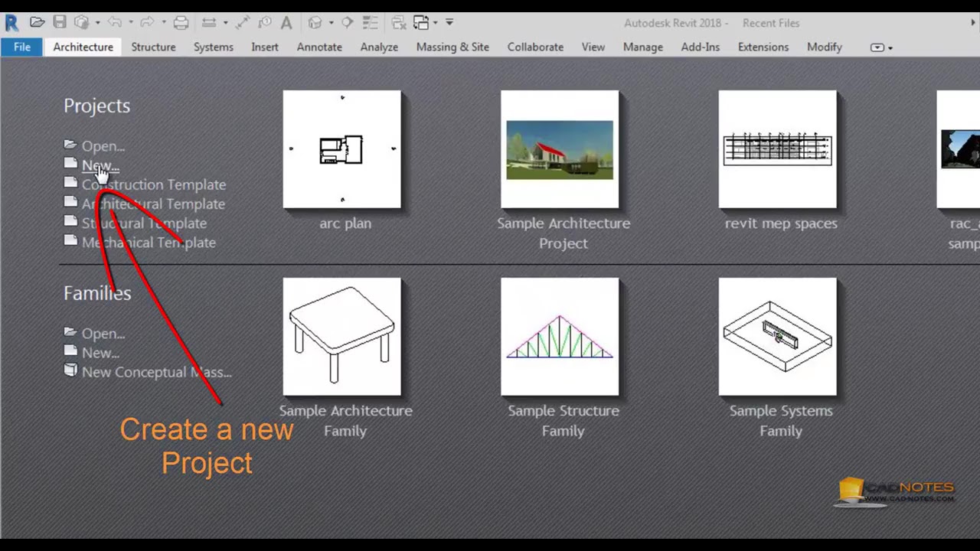Click the Open folder icon in quick access toolbar
The image size is (980, 551).
37,22
